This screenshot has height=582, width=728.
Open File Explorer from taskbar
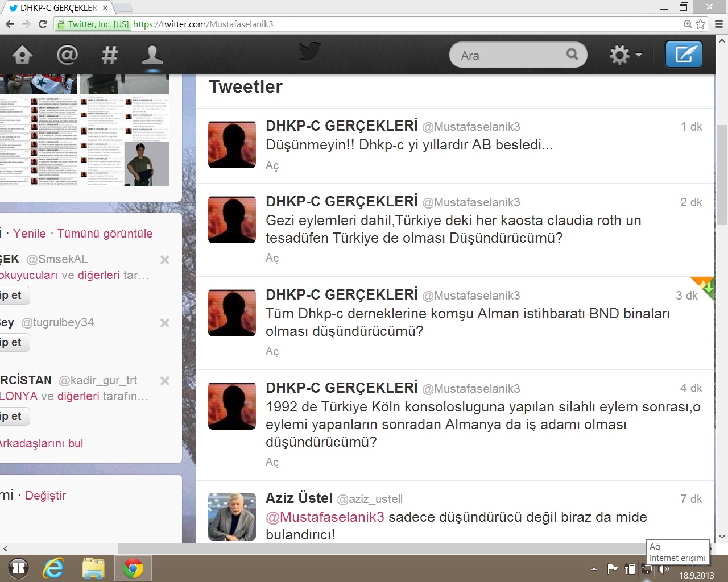pyautogui.click(x=93, y=568)
